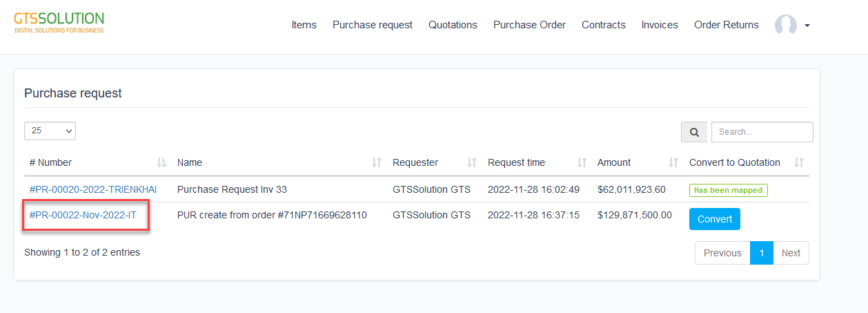
Task: Navigate to the Contracts page
Action: (x=603, y=25)
